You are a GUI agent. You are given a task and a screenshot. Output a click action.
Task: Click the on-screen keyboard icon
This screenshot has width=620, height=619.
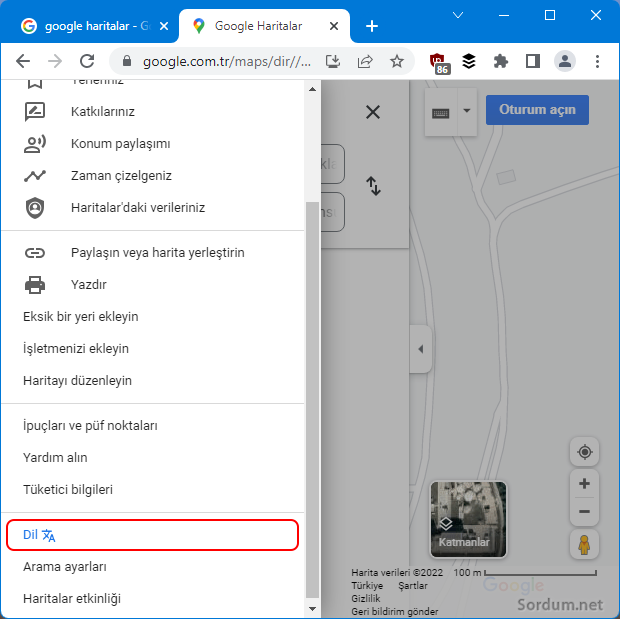[440, 113]
